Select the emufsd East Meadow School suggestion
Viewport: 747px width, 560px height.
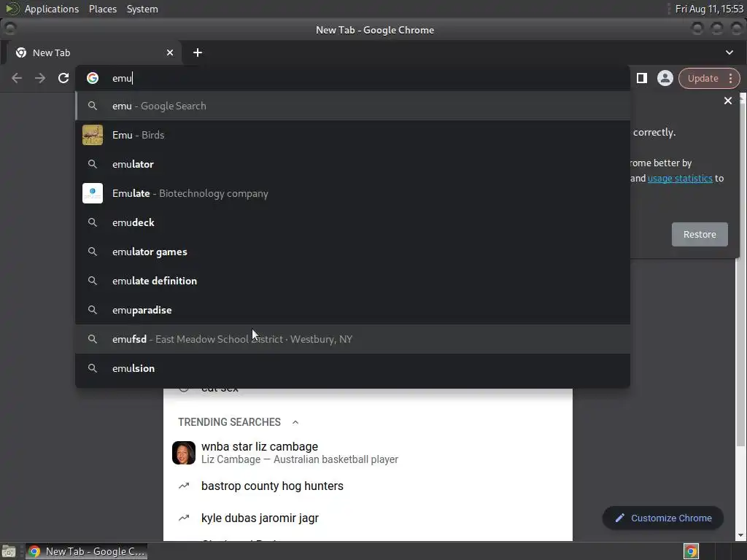point(352,339)
